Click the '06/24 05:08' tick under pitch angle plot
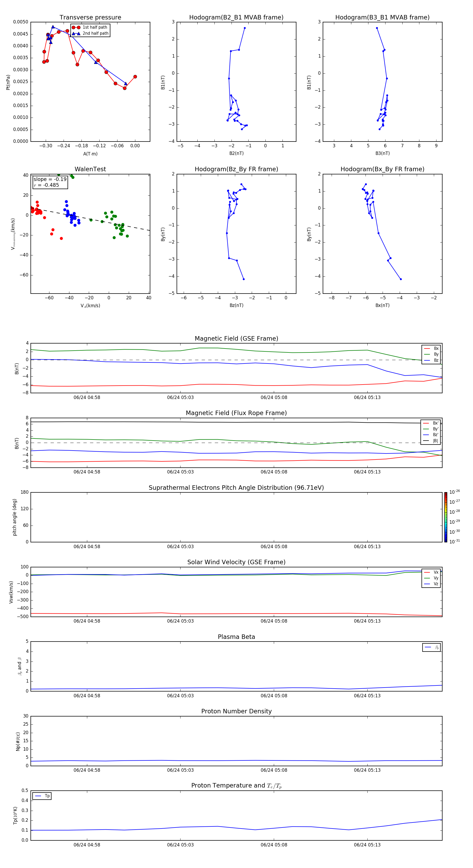 [274, 547]
